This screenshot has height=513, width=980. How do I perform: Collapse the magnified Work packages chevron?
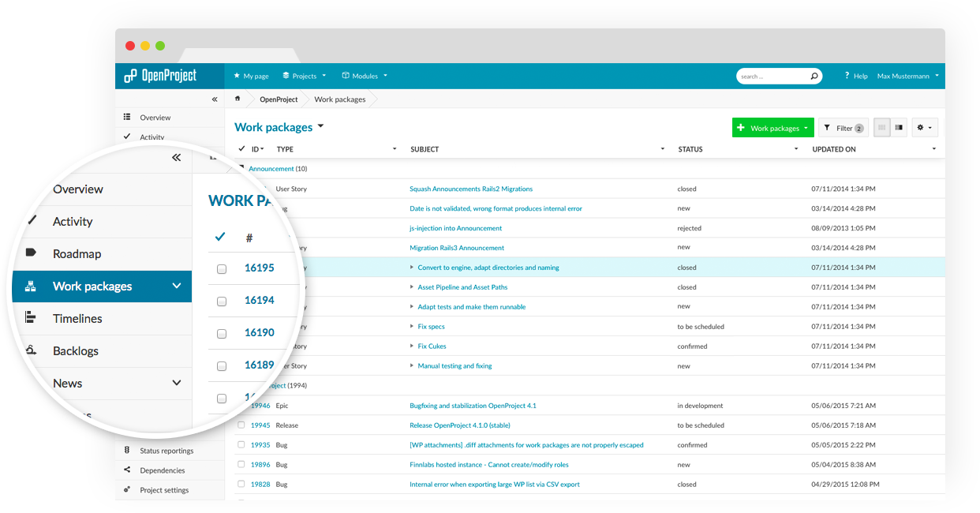(x=177, y=286)
